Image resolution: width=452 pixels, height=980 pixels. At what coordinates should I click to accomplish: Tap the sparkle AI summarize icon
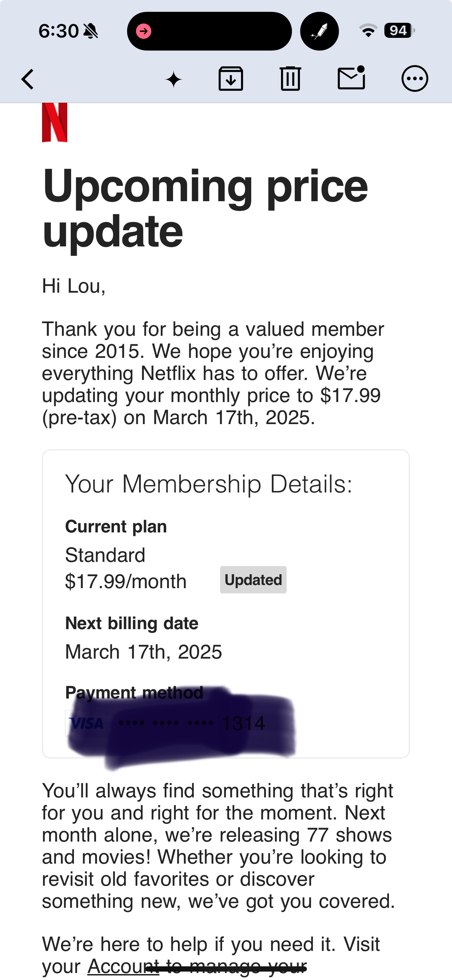173,80
